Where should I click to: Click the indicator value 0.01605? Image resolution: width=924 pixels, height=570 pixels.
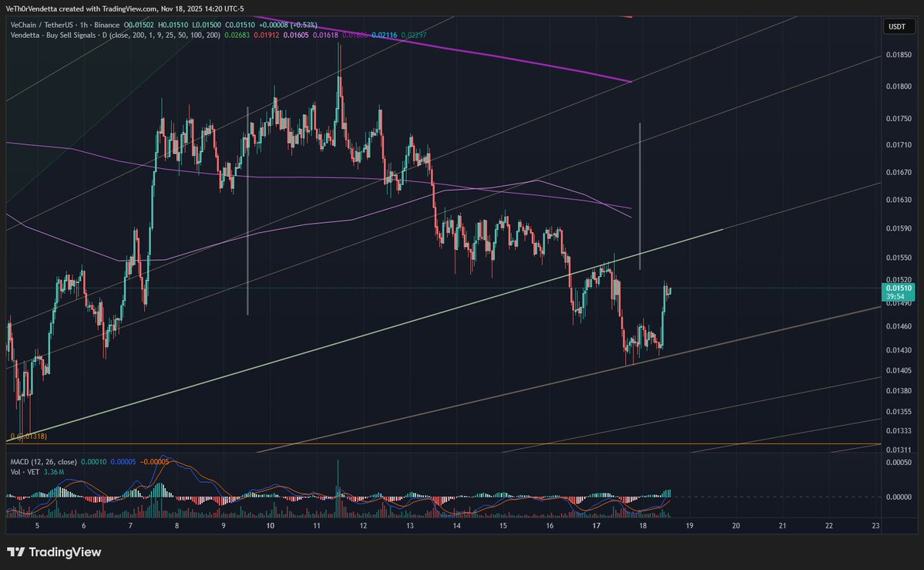[x=296, y=35]
